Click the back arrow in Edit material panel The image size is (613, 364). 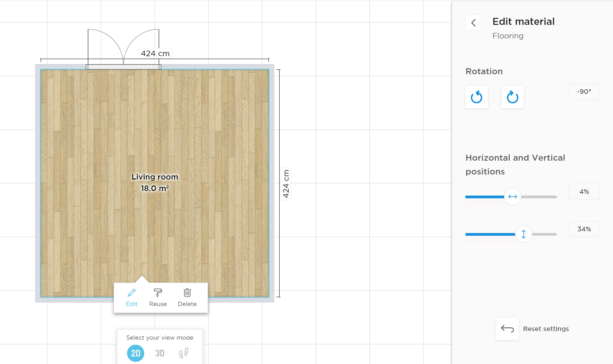point(473,22)
